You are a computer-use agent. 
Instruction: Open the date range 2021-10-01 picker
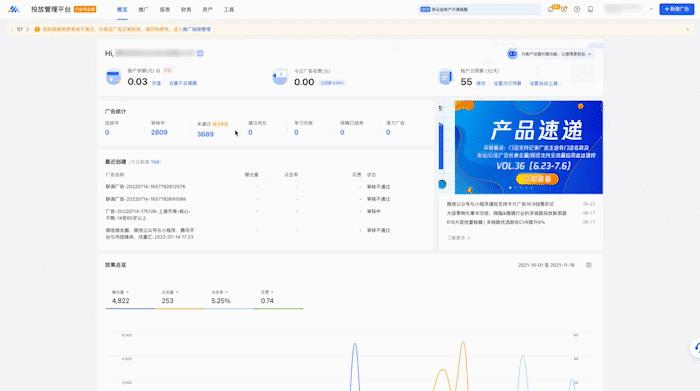[546, 265]
